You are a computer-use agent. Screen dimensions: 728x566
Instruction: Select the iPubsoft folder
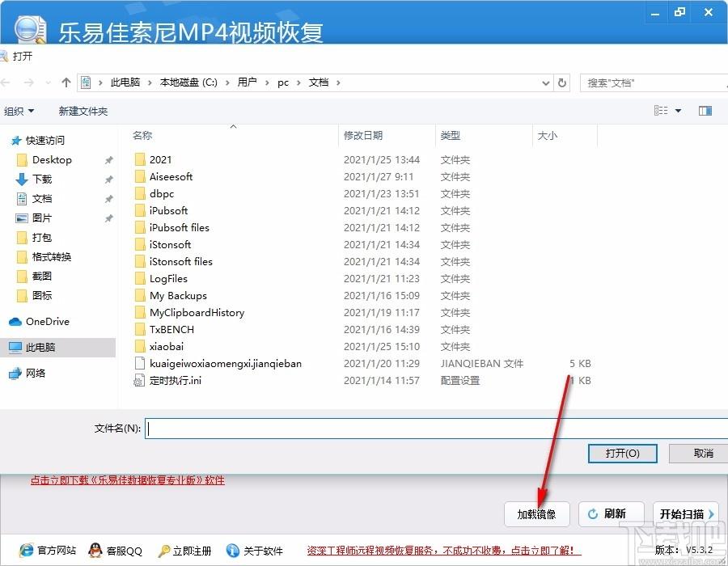(168, 210)
